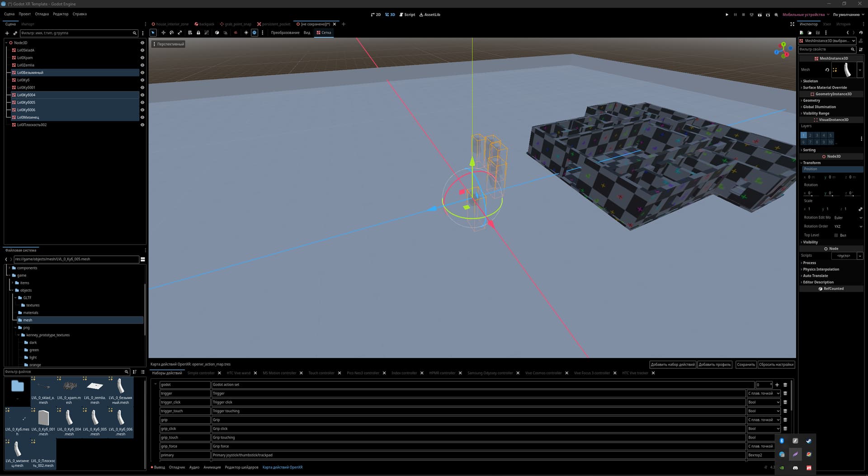The image size is (868, 476).
Task: Toggle visibility of Node3D root
Action: [x=142, y=43]
